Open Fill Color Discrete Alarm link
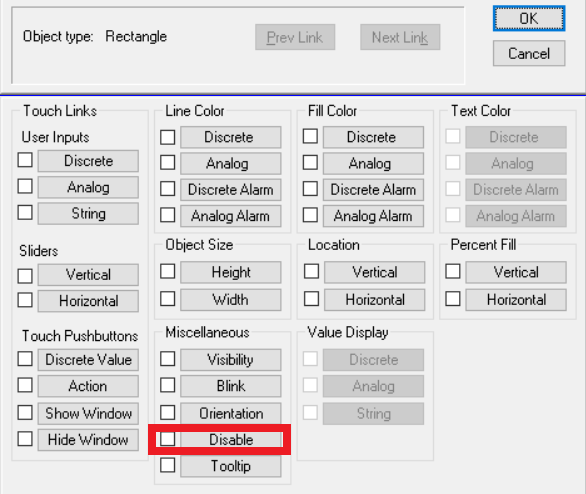This screenshot has height=494, width=586. coord(373,189)
